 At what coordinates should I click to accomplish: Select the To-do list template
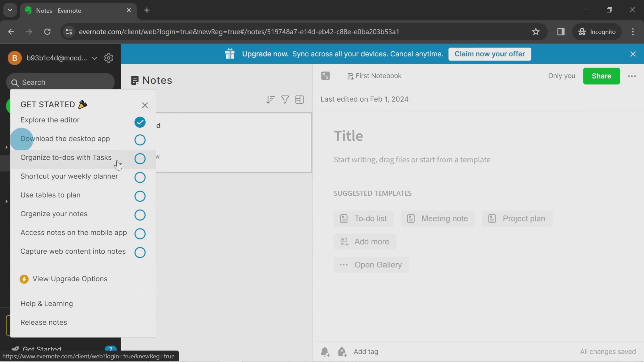click(363, 218)
